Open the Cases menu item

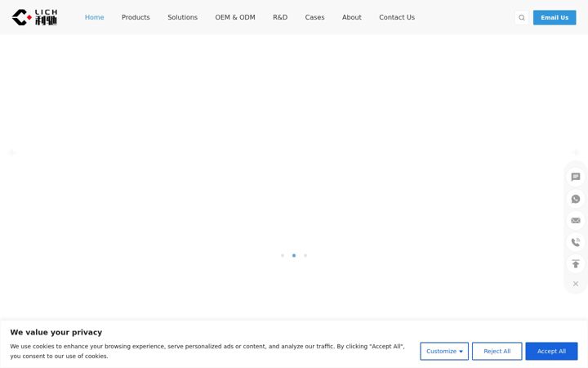click(314, 17)
